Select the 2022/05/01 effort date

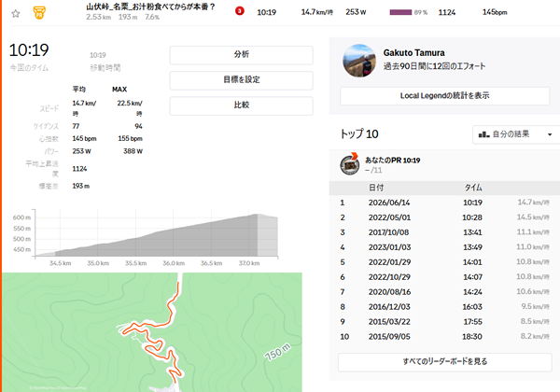pyautogui.click(x=389, y=217)
